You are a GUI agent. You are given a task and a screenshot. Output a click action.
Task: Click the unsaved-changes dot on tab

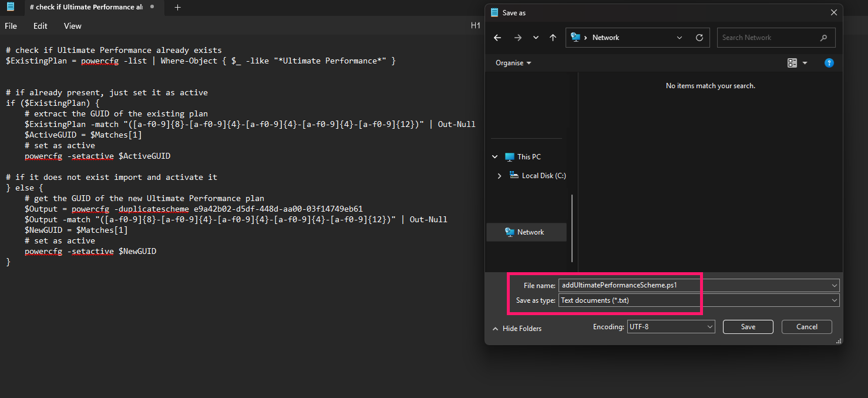(x=152, y=7)
